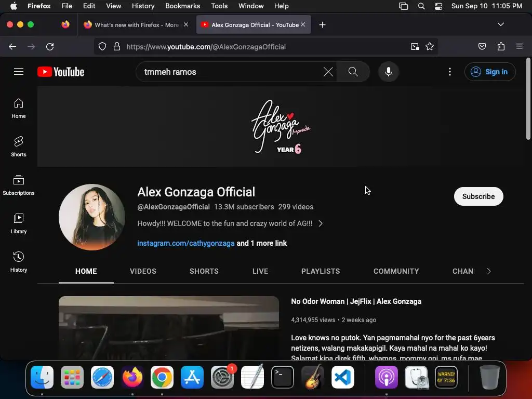Expand the channel description chevron
This screenshot has width=532, height=399.
coord(321,223)
